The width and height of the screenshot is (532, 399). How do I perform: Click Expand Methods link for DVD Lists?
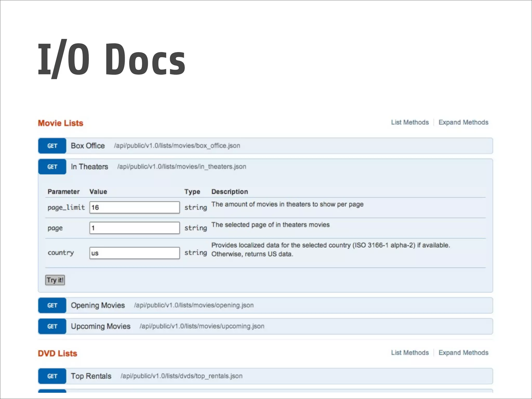coord(463,353)
